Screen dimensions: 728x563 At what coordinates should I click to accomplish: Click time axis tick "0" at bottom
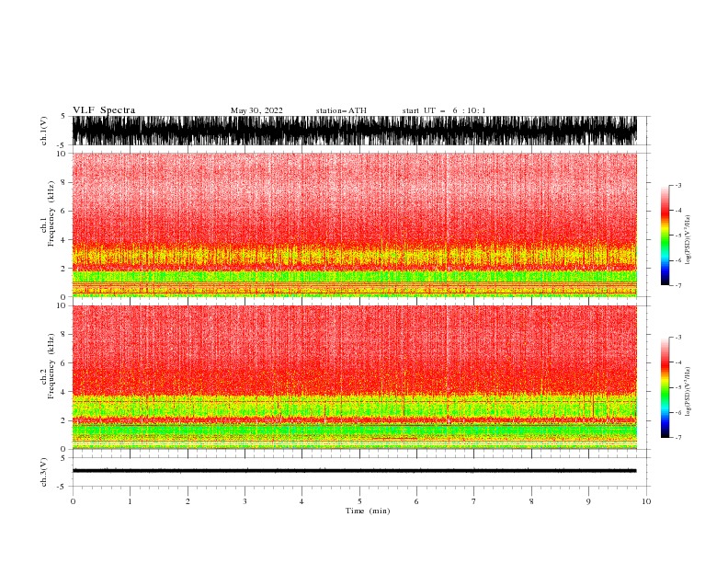[x=73, y=501]
